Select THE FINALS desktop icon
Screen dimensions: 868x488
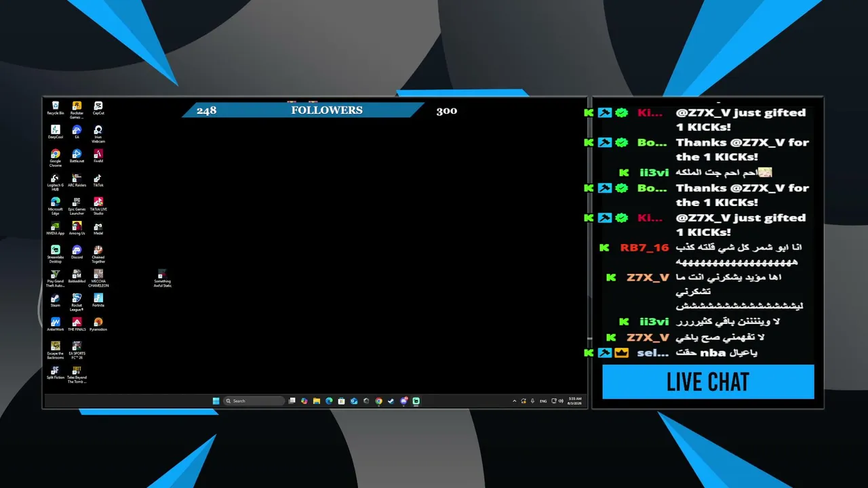pyautogui.click(x=77, y=325)
